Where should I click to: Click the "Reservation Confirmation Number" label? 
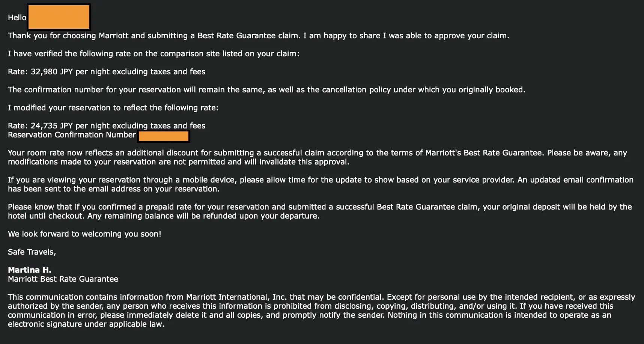click(72, 135)
